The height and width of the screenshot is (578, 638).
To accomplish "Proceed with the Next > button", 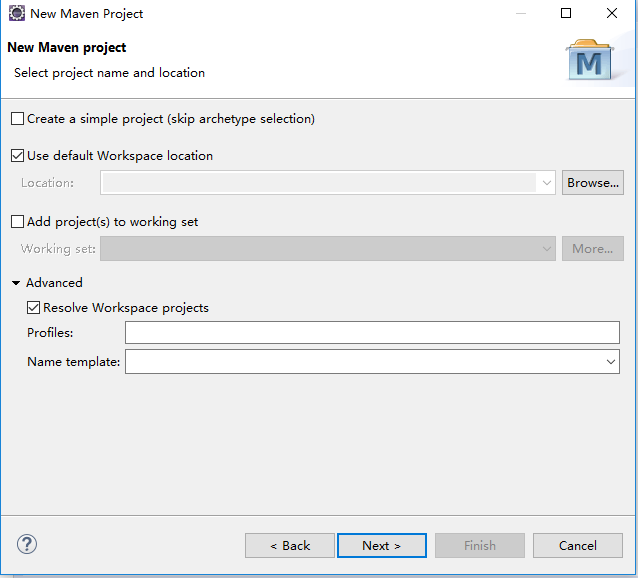I will pyautogui.click(x=382, y=545).
